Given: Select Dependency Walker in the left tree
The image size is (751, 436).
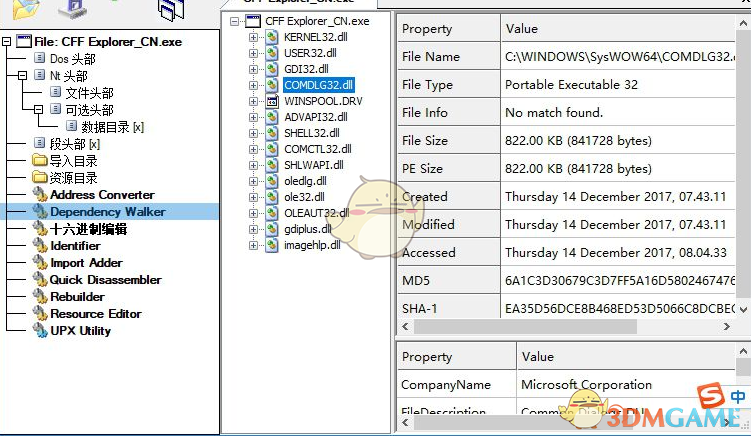Looking at the screenshot, I should pos(108,211).
